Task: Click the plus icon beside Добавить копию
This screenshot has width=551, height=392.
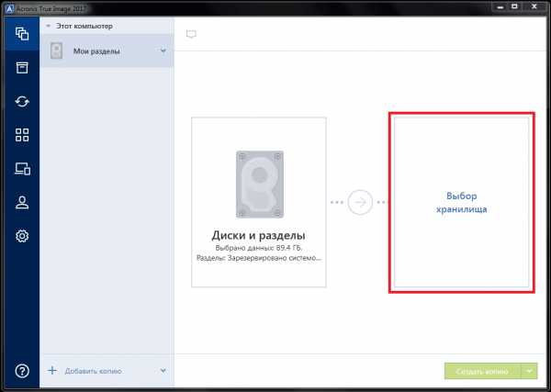Action: click(52, 371)
